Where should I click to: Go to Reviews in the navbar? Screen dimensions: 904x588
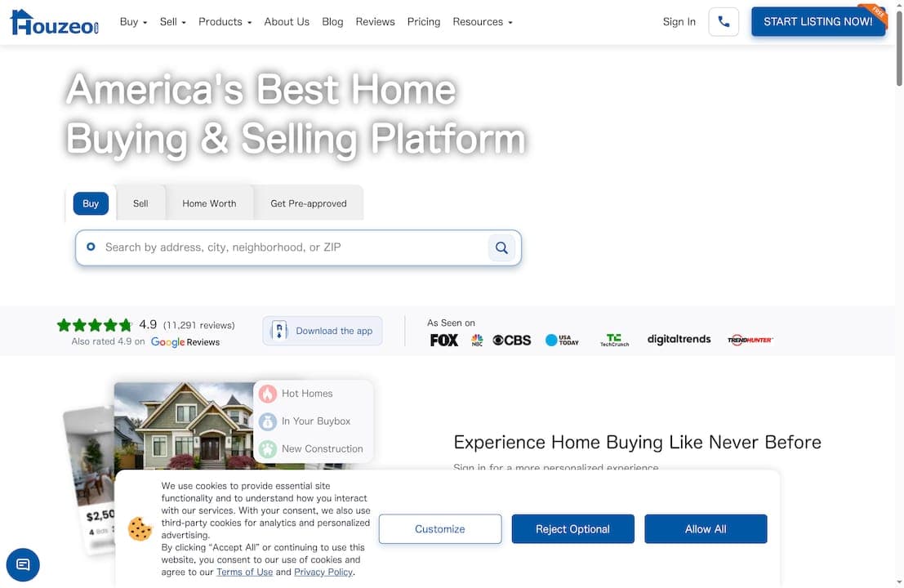[x=376, y=22]
